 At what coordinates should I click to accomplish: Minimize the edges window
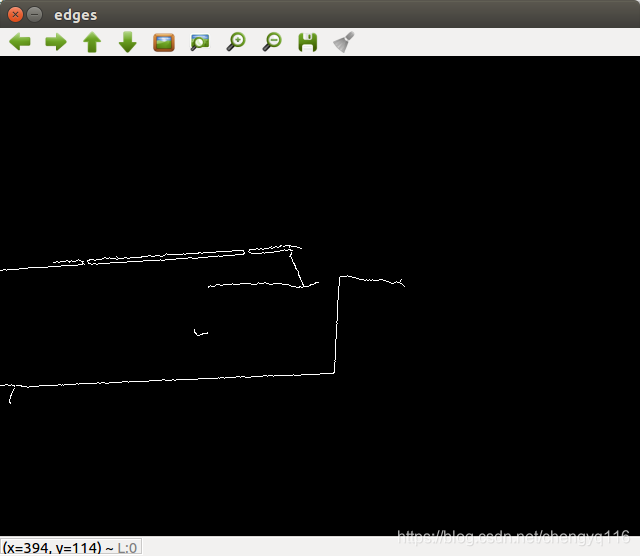pyautogui.click(x=35, y=15)
